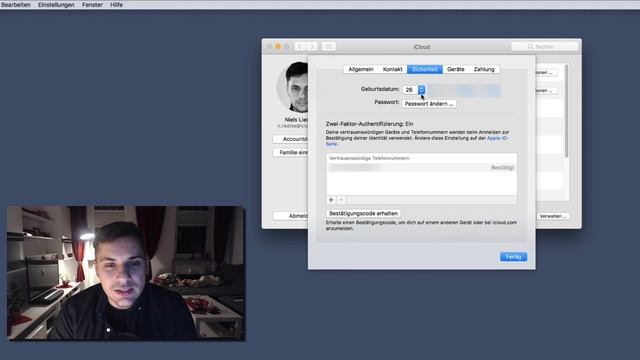The width and height of the screenshot is (640, 360).
Task: Click the Zwei-Faktor-Authentifizierung: Ein text
Action: 369,124
